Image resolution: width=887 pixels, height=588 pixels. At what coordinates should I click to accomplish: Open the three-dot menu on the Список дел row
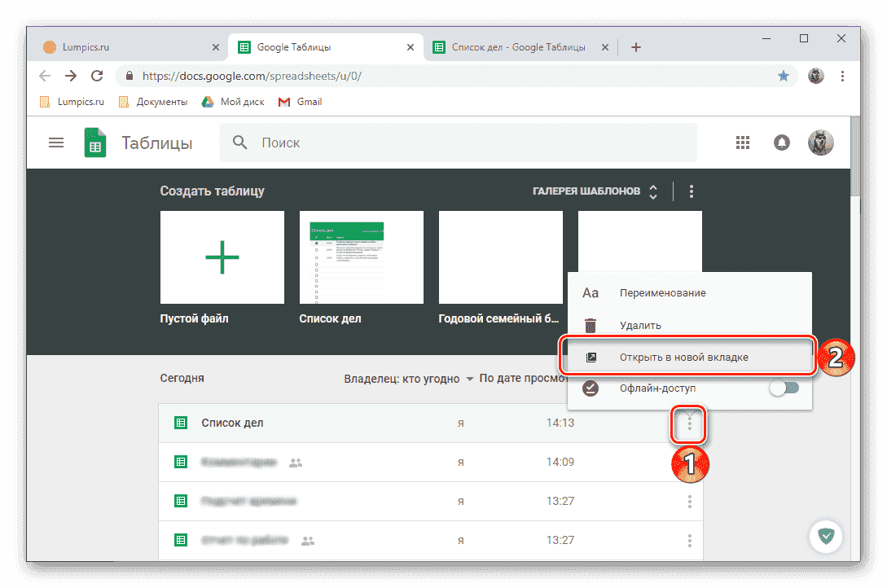[689, 423]
